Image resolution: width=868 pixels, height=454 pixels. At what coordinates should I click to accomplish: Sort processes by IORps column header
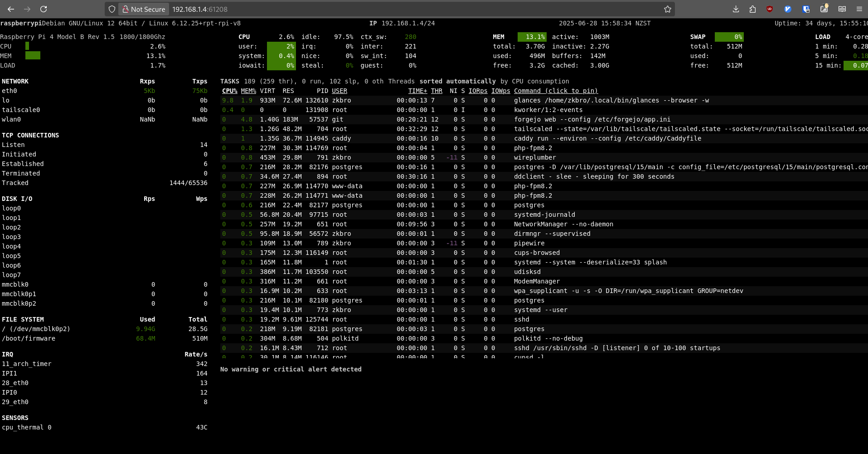478,91
